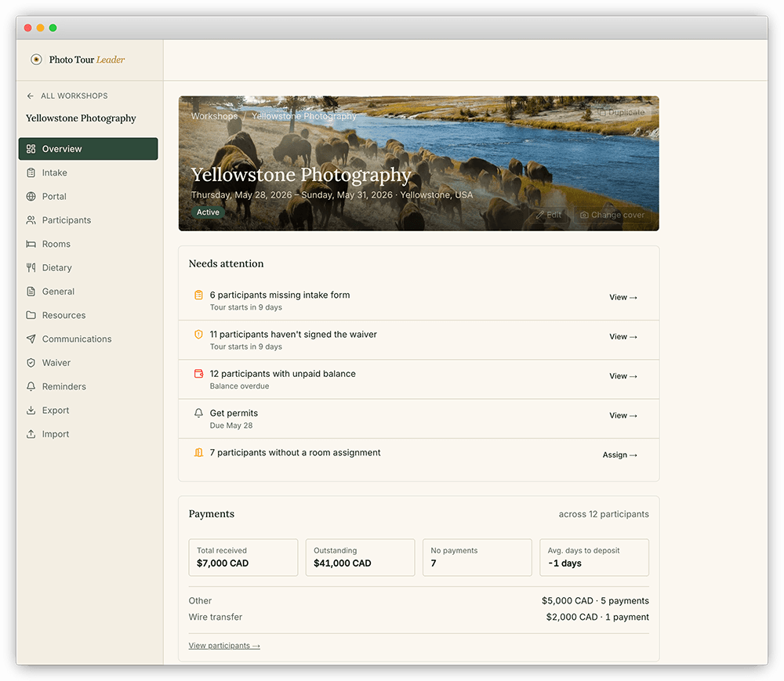This screenshot has width=784, height=681.
Task: Open the Waiver page from sidebar
Action: 88,363
